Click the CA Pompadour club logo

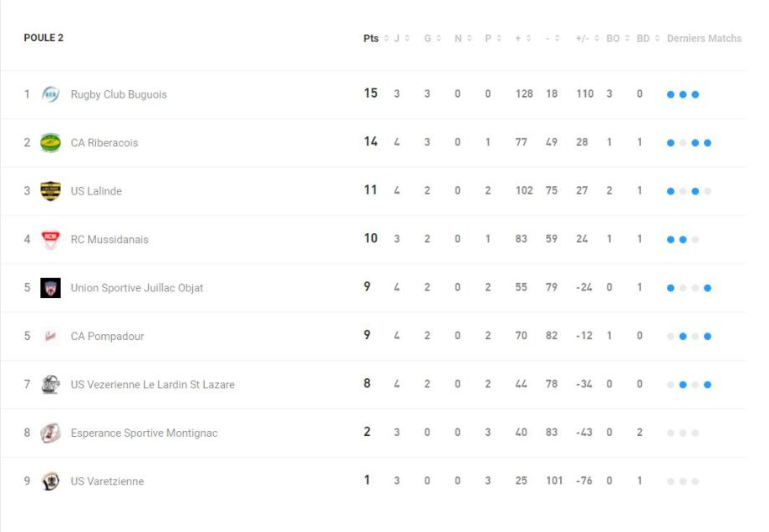pos(50,337)
